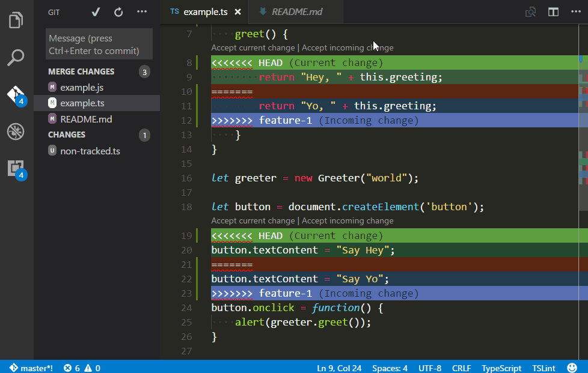Viewport: 588px width, 373px height.
Task: Click the commit message input field
Action: click(99, 43)
